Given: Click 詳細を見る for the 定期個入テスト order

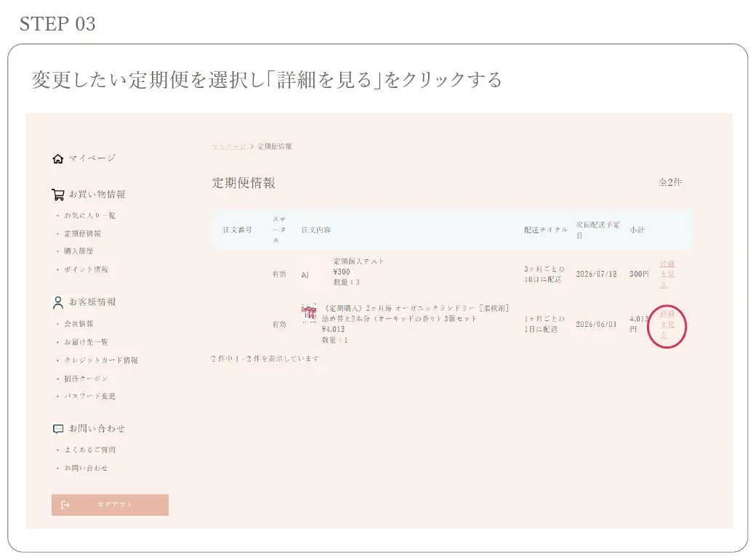Looking at the screenshot, I should click(x=666, y=273).
